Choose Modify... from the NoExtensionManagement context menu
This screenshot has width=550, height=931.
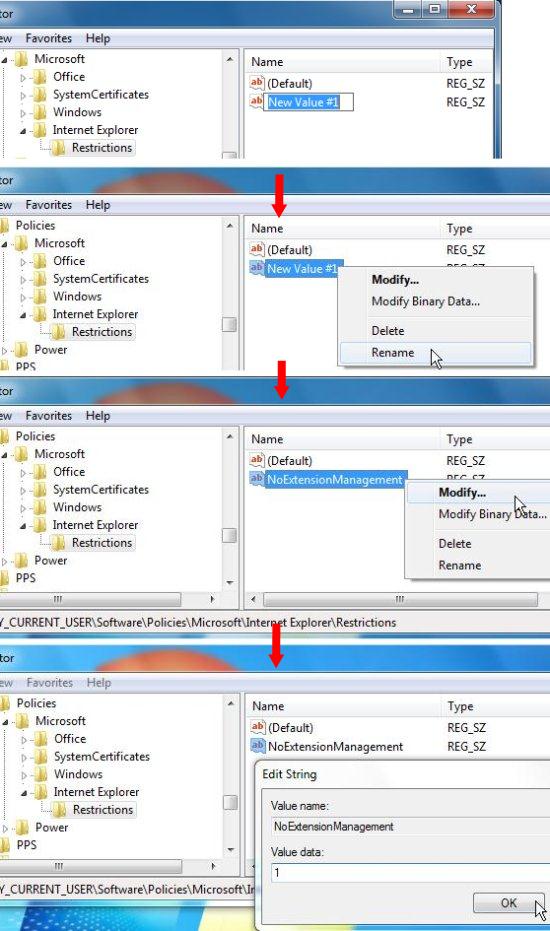478,492
